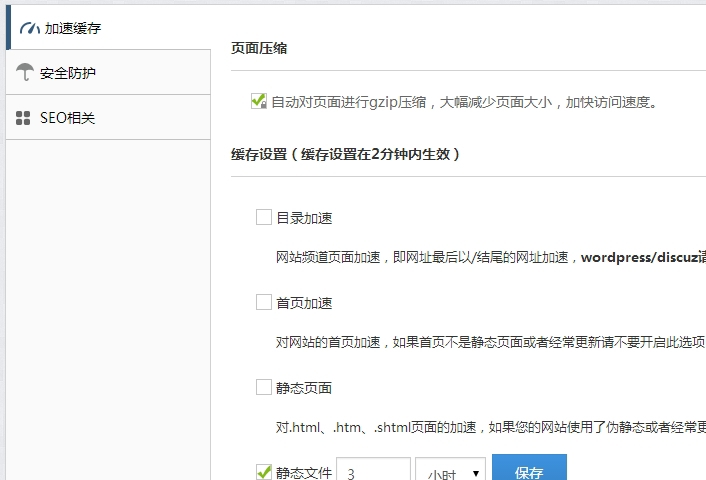
Task: Click the cache duration field showing 3
Action: (x=373, y=470)
